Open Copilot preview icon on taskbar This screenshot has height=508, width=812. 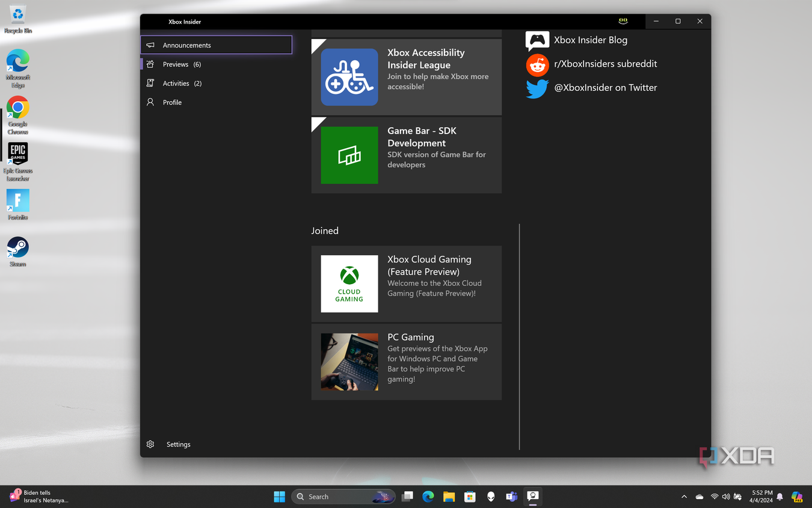tap(797, 497)
